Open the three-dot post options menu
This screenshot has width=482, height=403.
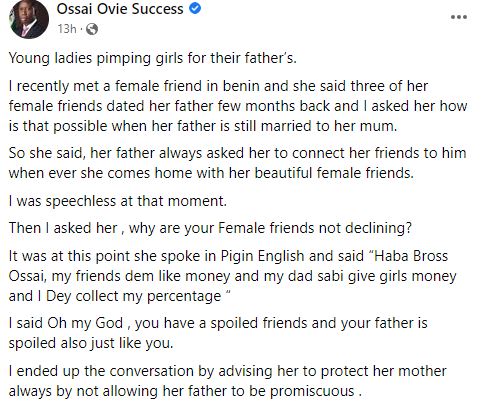[x=459, y=17]
